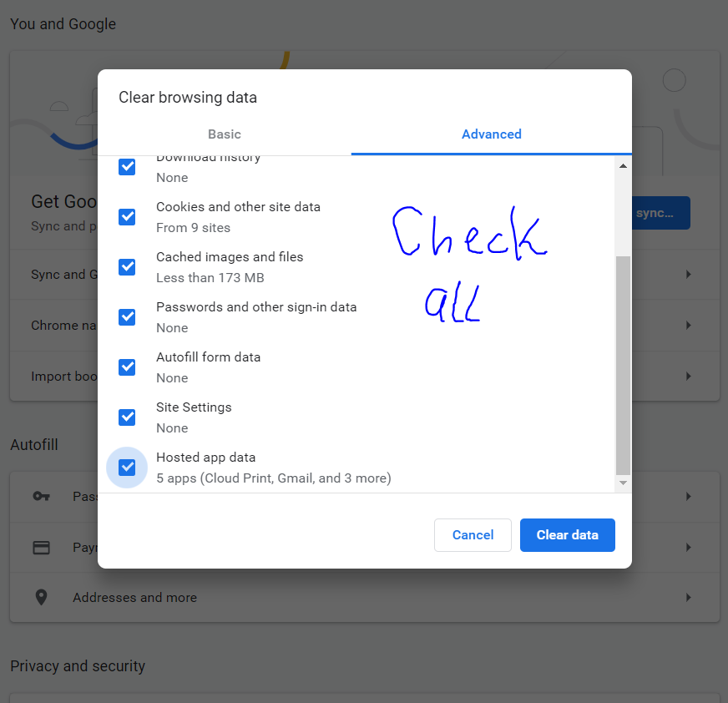Click 'Less than 173 MB' text
The image size is (728, 703).
coord(210,278)
